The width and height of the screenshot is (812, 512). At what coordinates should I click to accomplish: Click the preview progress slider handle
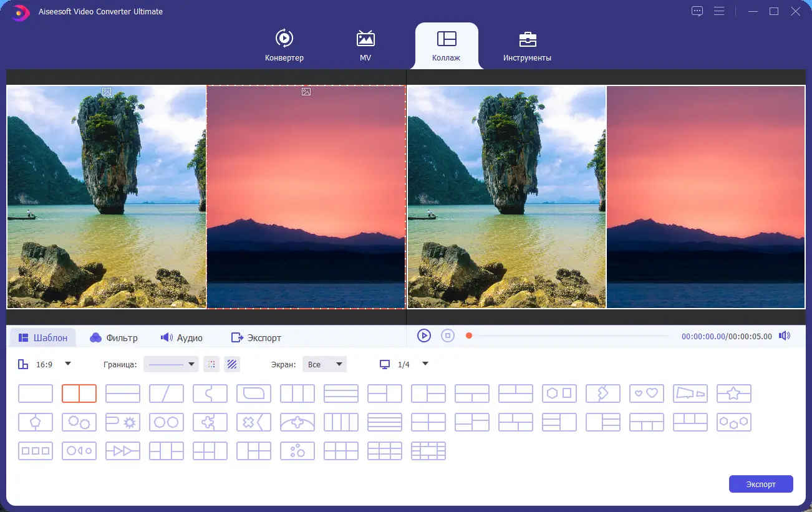(469, 336)
